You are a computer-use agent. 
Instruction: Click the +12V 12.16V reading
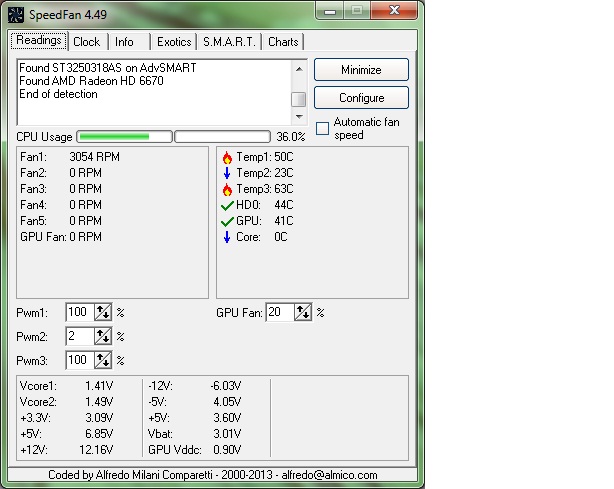[67, 450]
